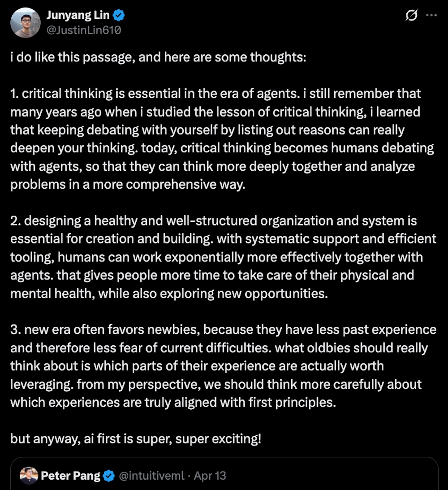The height and width of the screenshot is (490, 448).
Task: Open Peter Pang's small avatar
Action: point(29,475)
